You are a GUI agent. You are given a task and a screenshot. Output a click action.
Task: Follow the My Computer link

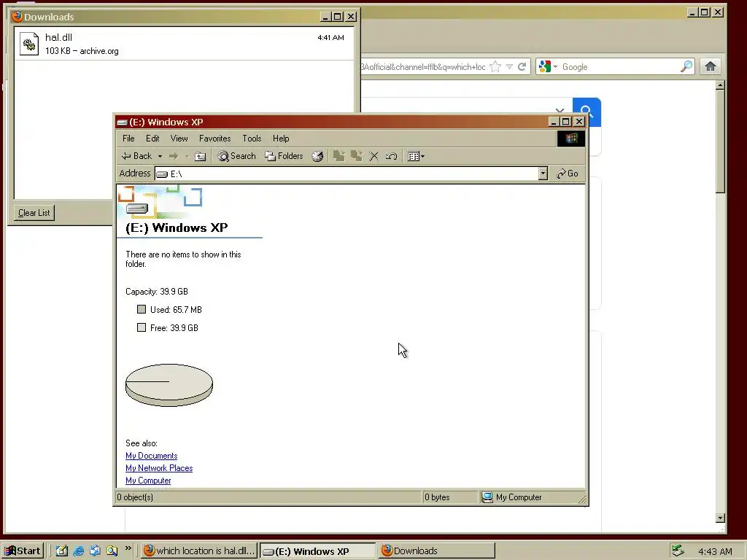(148, 481)
